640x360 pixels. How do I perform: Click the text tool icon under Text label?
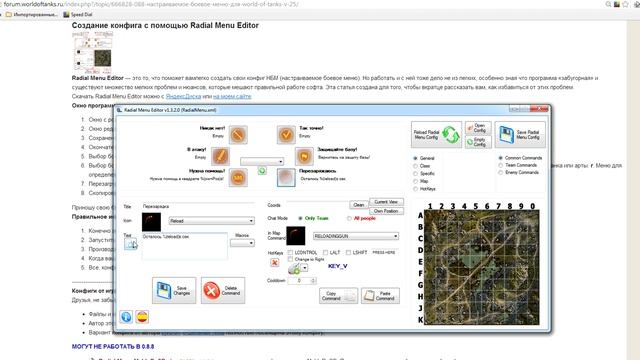pyautogui.click(x=131, y=244)
